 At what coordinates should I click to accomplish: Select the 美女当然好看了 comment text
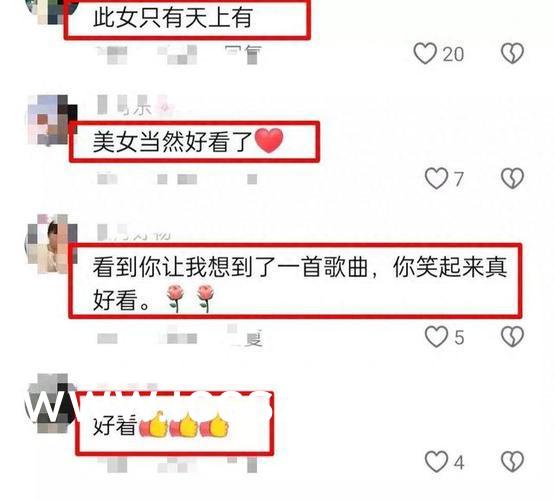coord(188,141)
